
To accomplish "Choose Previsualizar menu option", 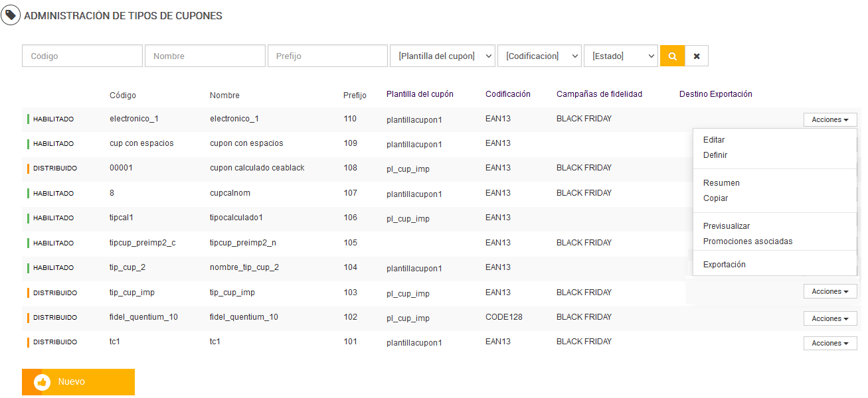I will pos(727,226).
